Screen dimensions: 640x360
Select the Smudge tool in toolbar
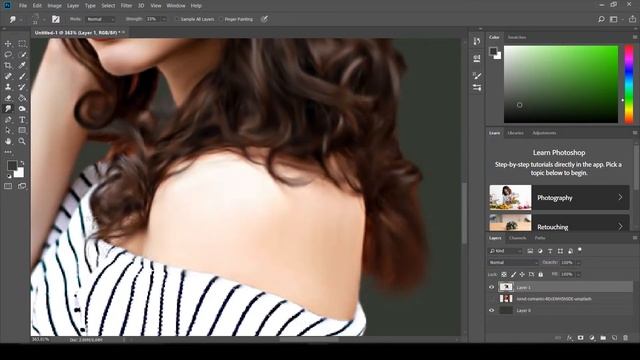tap(8, 109)
